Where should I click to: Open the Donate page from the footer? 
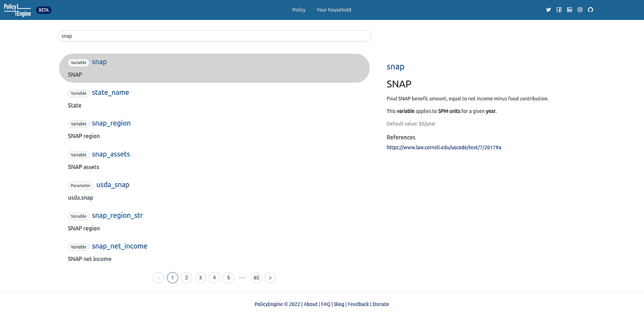(380, 304)
